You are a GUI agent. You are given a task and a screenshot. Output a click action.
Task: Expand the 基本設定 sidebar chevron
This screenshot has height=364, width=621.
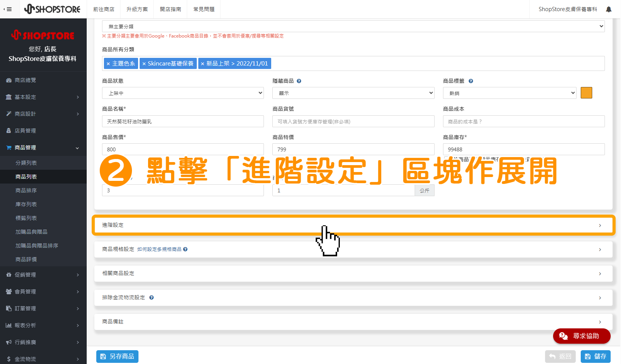77,97
